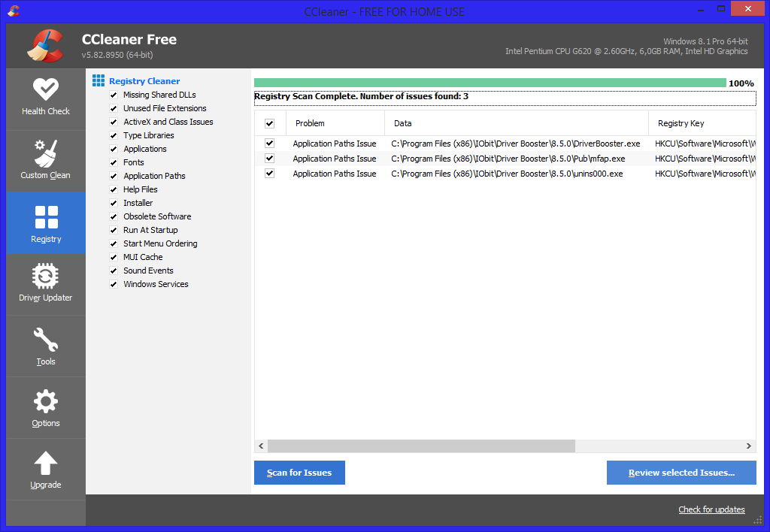Screen dimensions: 770x532
Task: Toggle ActiveX and Class Issues checkbox
Action: 114,122
